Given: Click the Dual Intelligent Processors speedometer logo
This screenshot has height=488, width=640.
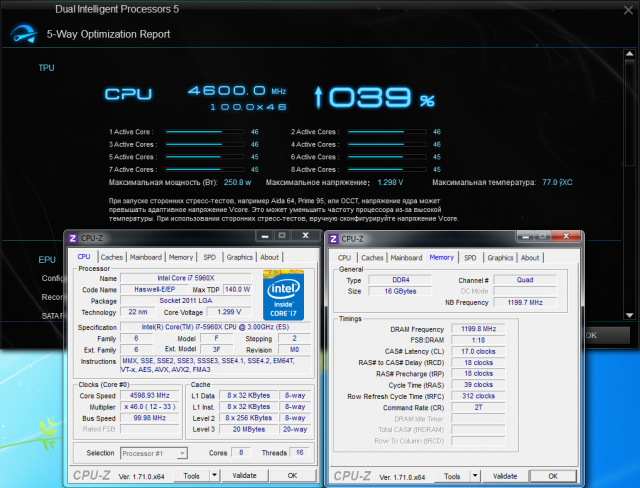Looking at the screenshot, I should pos(24,34).
